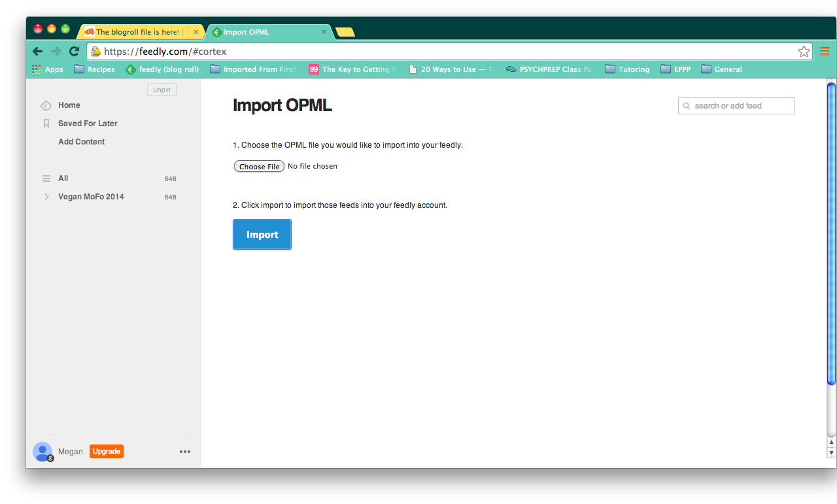Open the feedly (blog roll) bookmark
This screenshot has width=837, height=504.
[162, 69]
